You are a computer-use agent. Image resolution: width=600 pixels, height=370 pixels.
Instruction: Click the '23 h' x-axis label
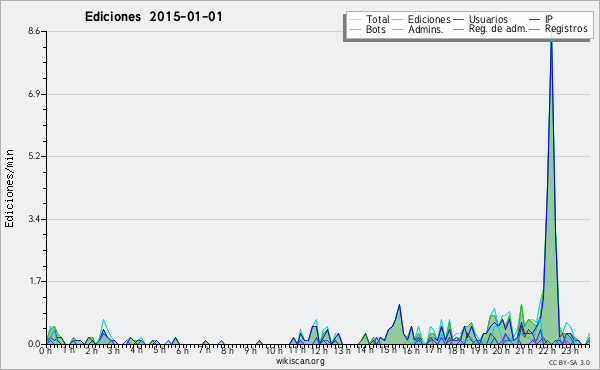coord(570,351)
